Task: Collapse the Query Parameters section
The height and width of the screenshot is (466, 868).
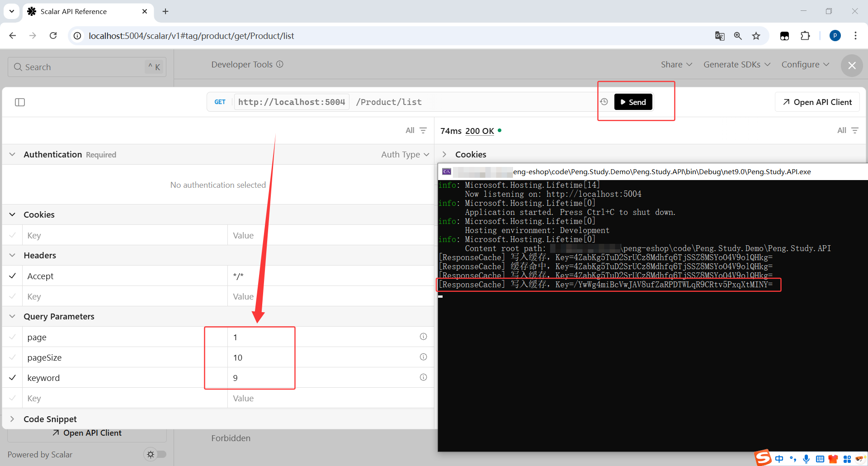Action: (x=12, y=316)
